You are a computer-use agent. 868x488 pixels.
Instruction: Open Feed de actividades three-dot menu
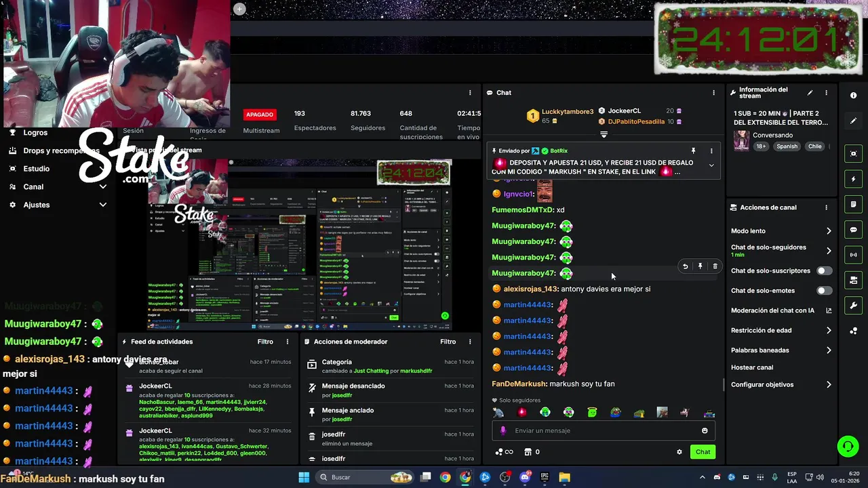[x=288, y=342]
